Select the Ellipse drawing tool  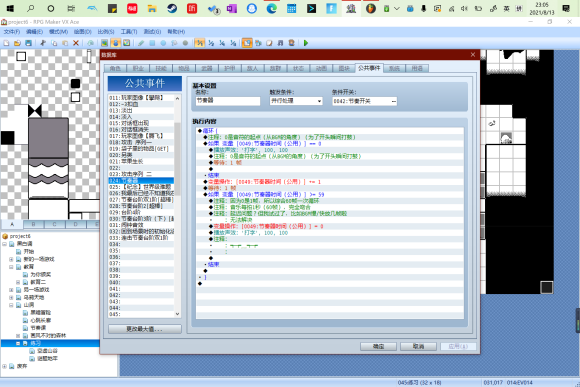click(x=163, y=43)
